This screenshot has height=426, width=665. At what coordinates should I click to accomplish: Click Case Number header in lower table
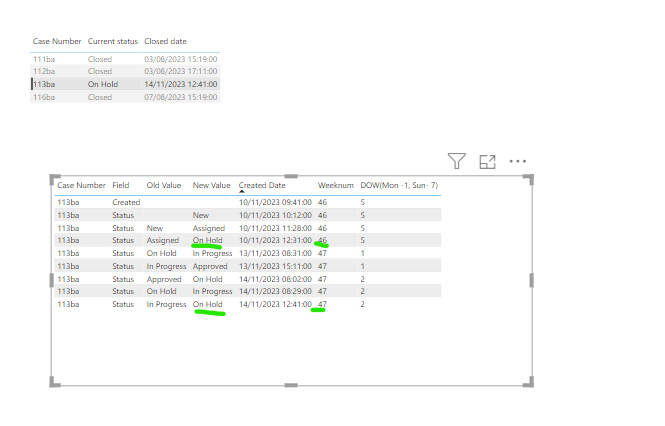(x=81, y=185)
